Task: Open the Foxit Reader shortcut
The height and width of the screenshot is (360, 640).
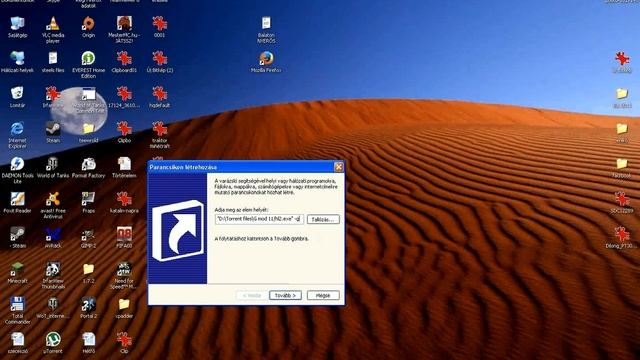Action: point(17,199)
